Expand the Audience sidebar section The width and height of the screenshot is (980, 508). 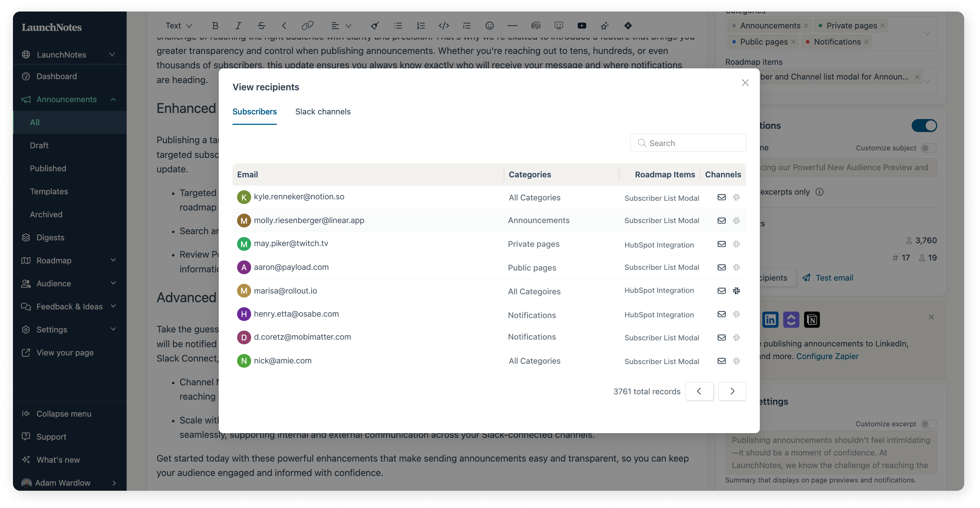pos(113,284)
